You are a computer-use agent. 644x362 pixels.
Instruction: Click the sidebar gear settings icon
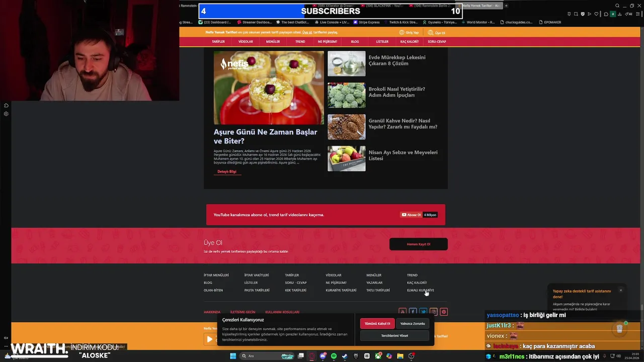[6, 114]
